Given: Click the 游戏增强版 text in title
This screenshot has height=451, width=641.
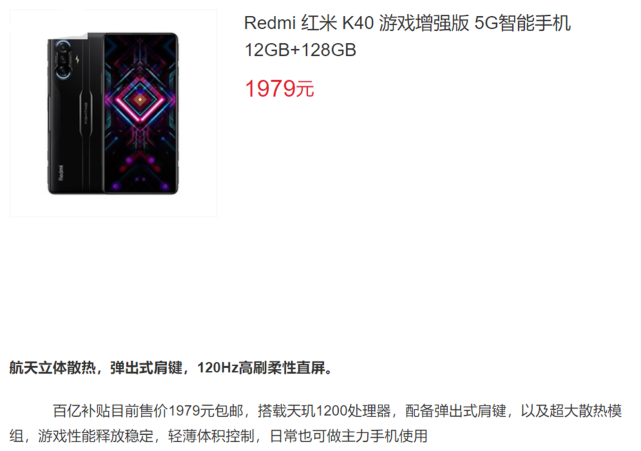Looking at the screenshot, I should [424, 23].
